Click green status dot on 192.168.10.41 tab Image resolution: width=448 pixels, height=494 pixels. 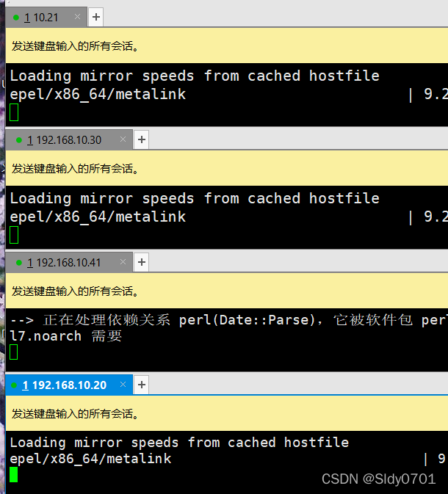[x=19, y=263]
